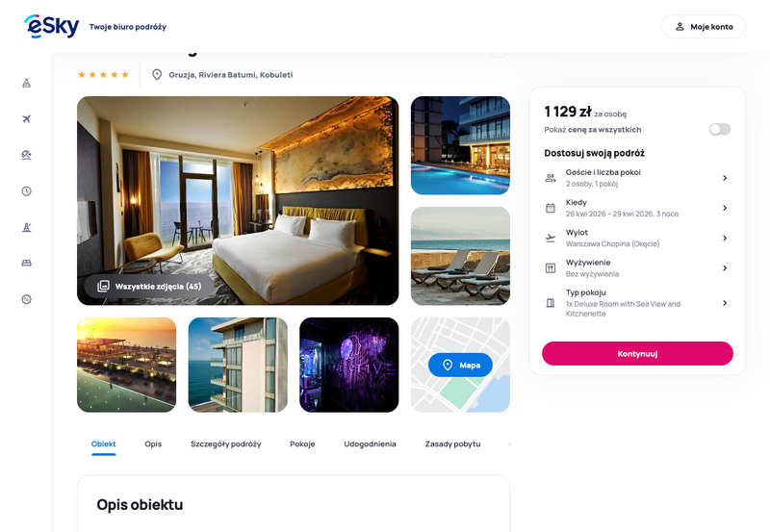Open the hotels bed icon in sidebar
770x532 pixels.
(27, 263)
